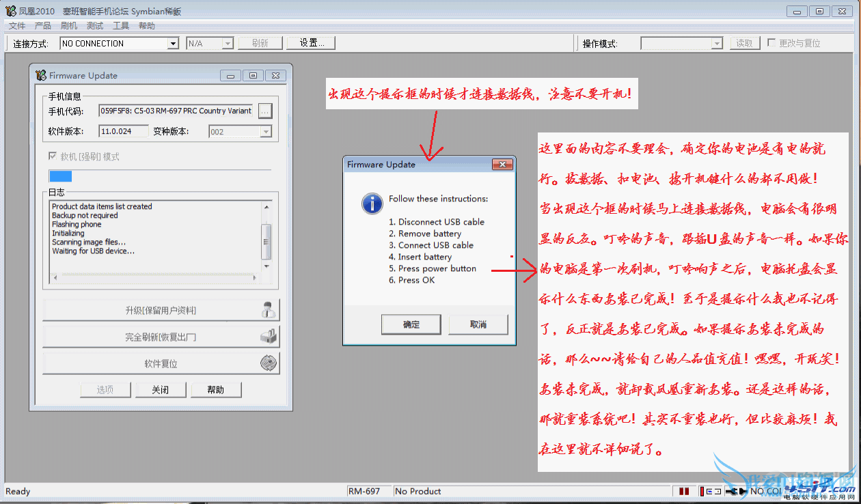Click the reset icon on 软件复位 button
This screenshot has height=504, width=861.
[269, 363]
